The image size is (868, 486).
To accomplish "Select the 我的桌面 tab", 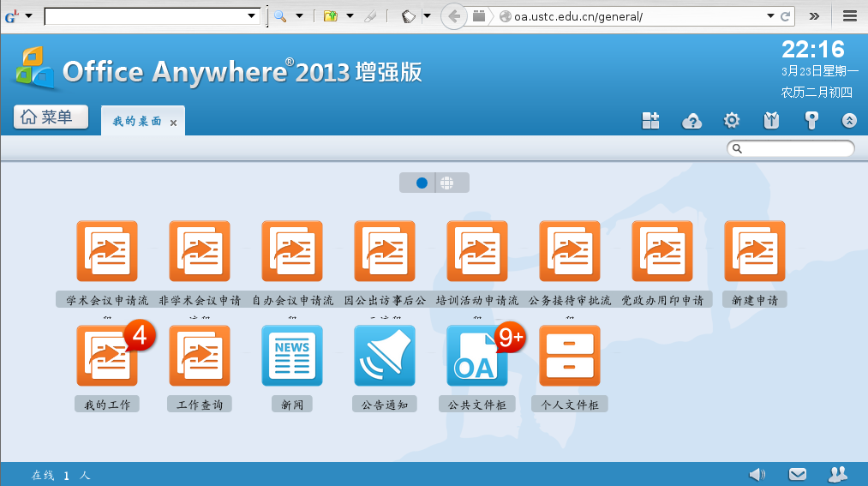I will (137, 121).
